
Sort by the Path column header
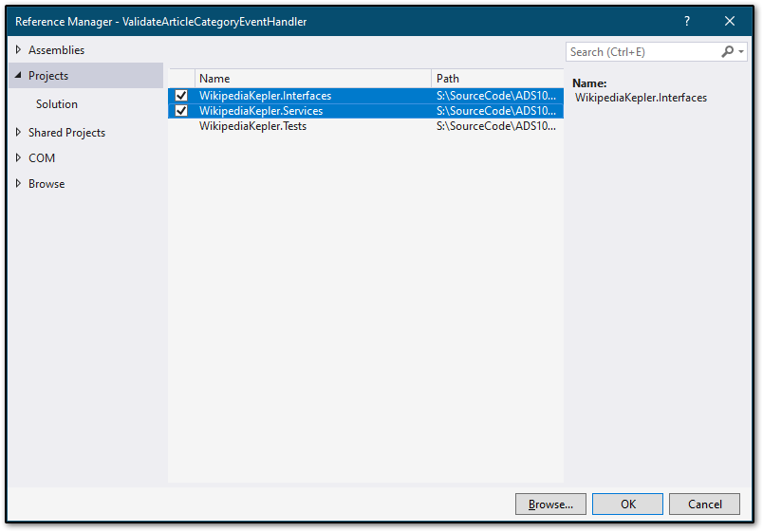pos(497,79)
